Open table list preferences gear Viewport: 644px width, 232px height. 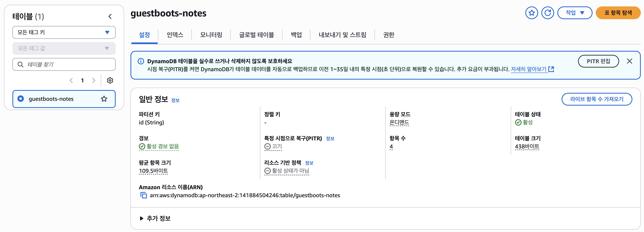pyautogui.click(x=110, y=80)
